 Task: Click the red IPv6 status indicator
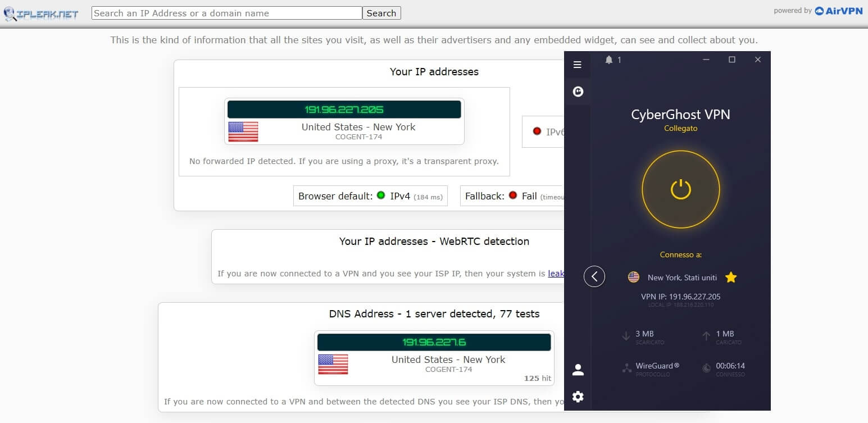pyautogui.click(x=537, y=131)
